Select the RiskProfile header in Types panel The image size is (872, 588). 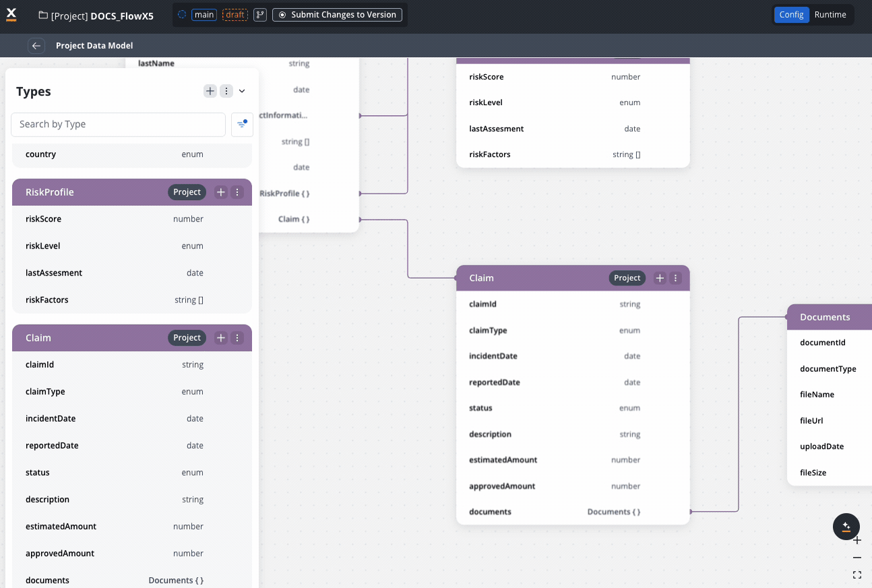click(132, 193)
